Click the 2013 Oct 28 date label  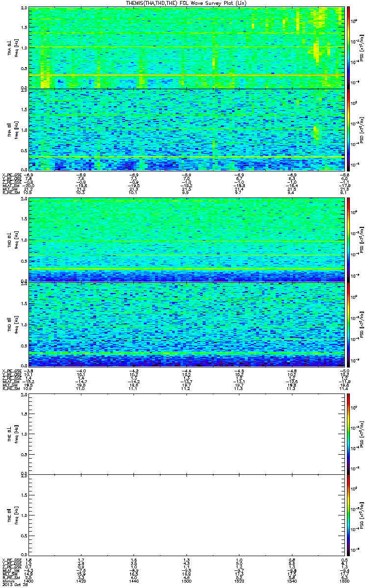point(13,584)
